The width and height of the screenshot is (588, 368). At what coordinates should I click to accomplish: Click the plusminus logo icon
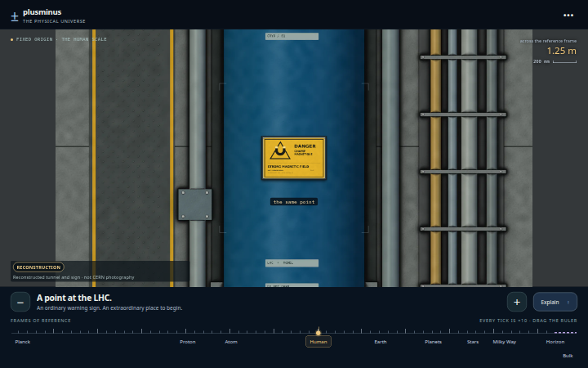(15, 16)
